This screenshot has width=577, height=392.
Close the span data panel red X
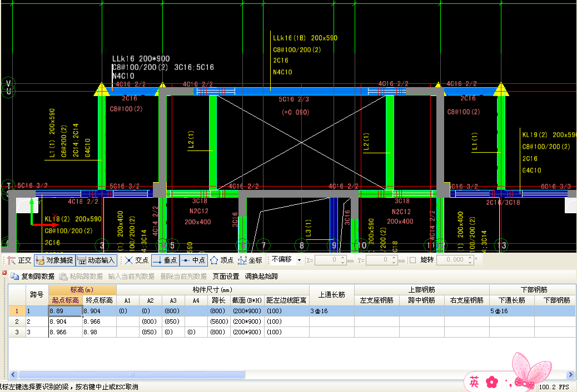click(4, 273)
